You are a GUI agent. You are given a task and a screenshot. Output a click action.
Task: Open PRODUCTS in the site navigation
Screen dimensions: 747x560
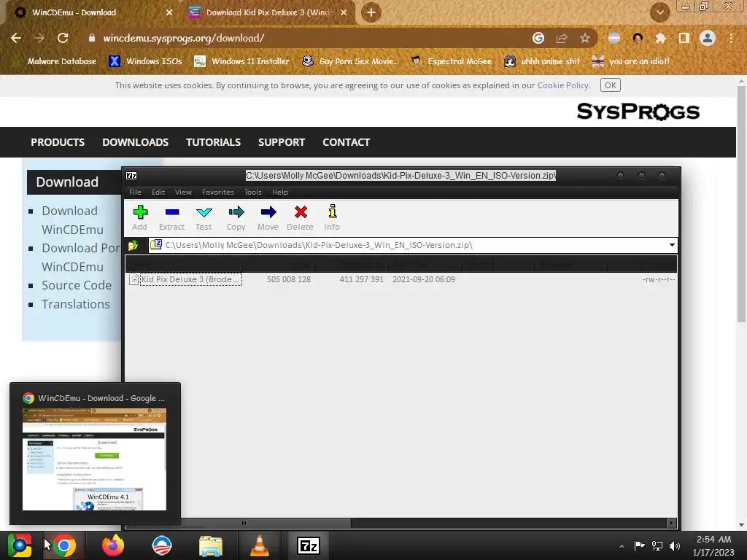tap(58, 142)
